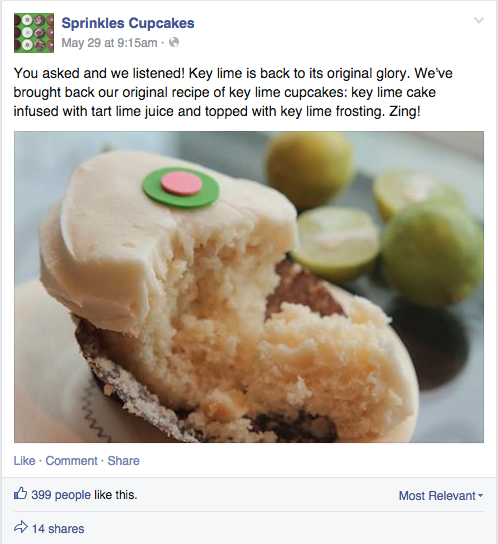Open the post timestamp May 29 at 9:15am
This screenshot has height=544, width=498.
[x=109, y=43]
